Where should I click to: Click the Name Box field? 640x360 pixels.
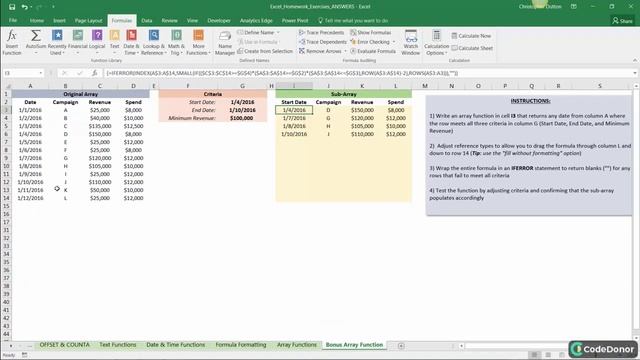pos(20,73)
